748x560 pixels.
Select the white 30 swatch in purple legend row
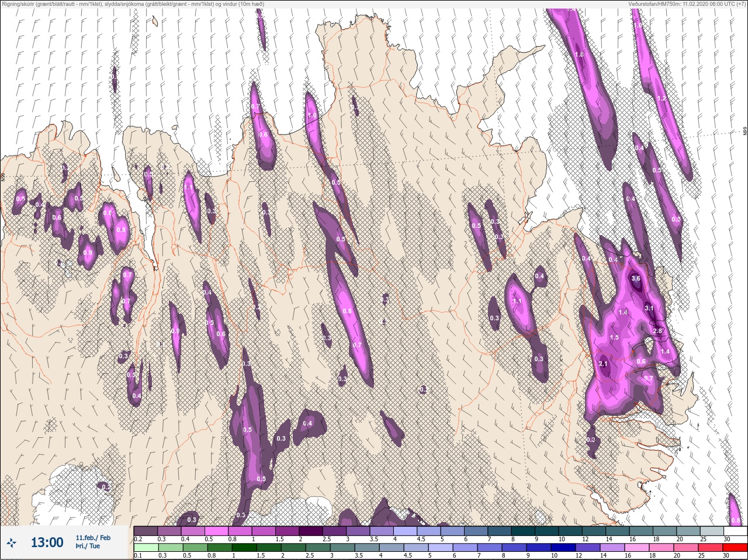pyautogui.click(x=736, y=531)
